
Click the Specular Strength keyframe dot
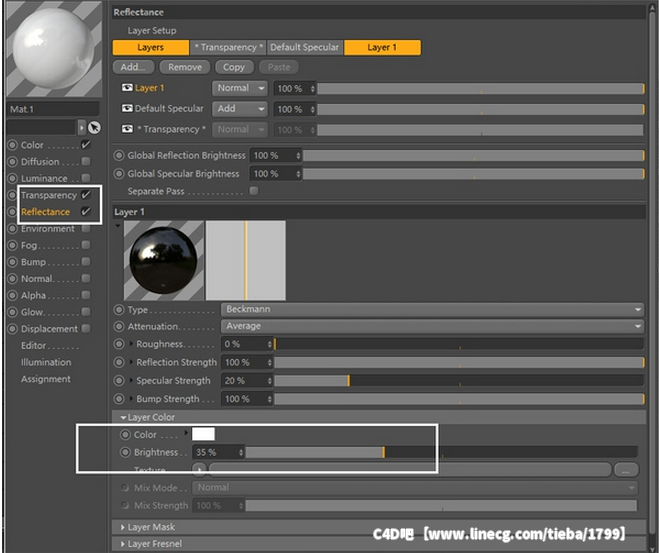(x=119, y=380)
